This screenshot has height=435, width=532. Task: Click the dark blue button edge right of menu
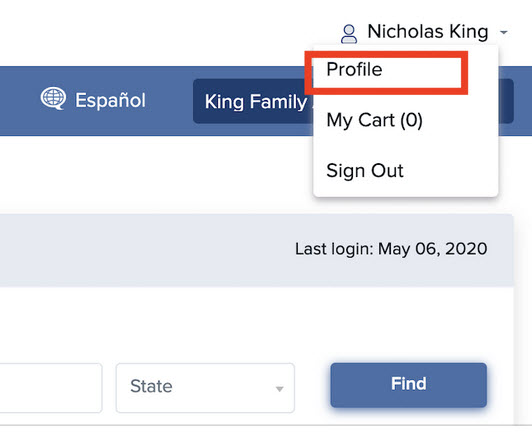(x=506, y=101)
